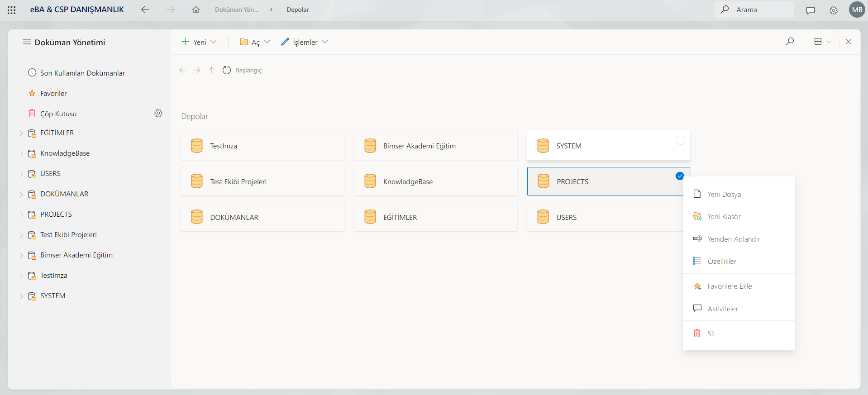Viewport: 868px width, 395px height.
Task: Open the DOKÜMANLAR storage card
Action: click(262, 217)
